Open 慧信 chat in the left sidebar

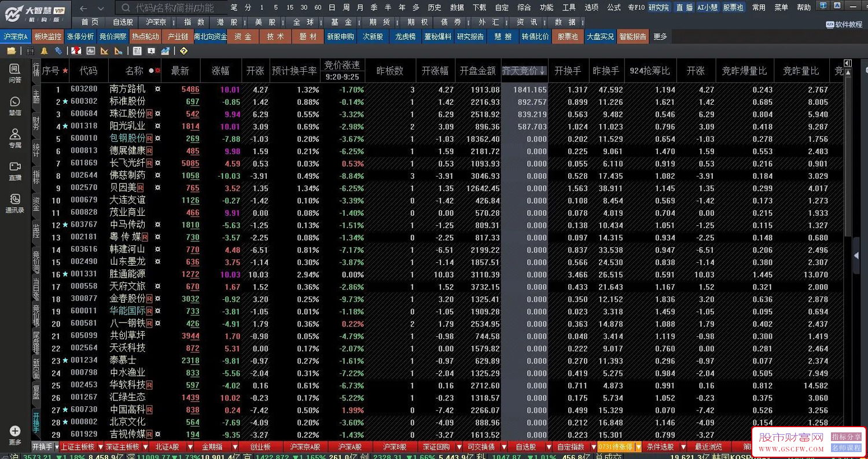tap(15, 106)
